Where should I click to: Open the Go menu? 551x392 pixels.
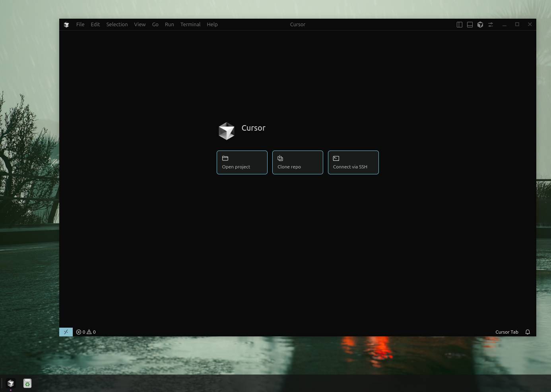(x=155, y=24)
